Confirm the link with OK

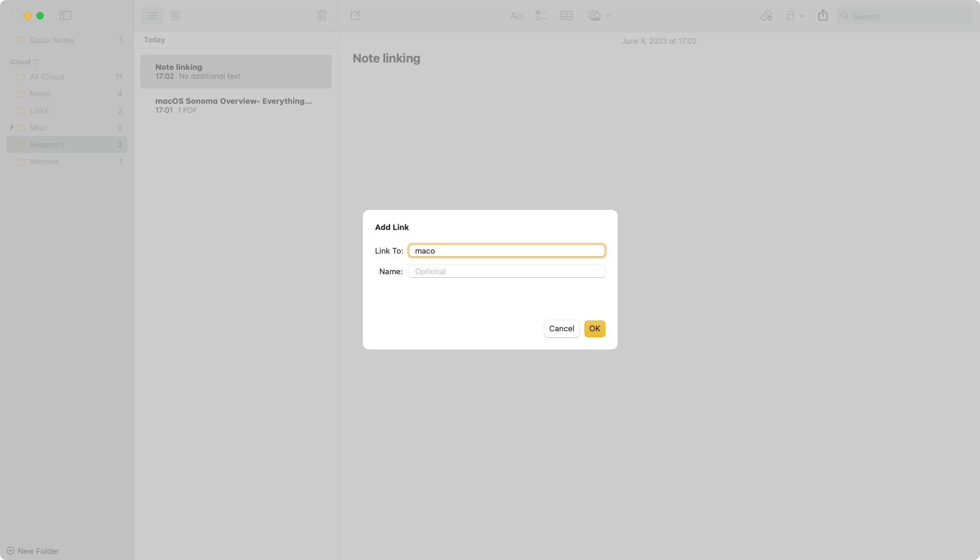pos(594,328)
